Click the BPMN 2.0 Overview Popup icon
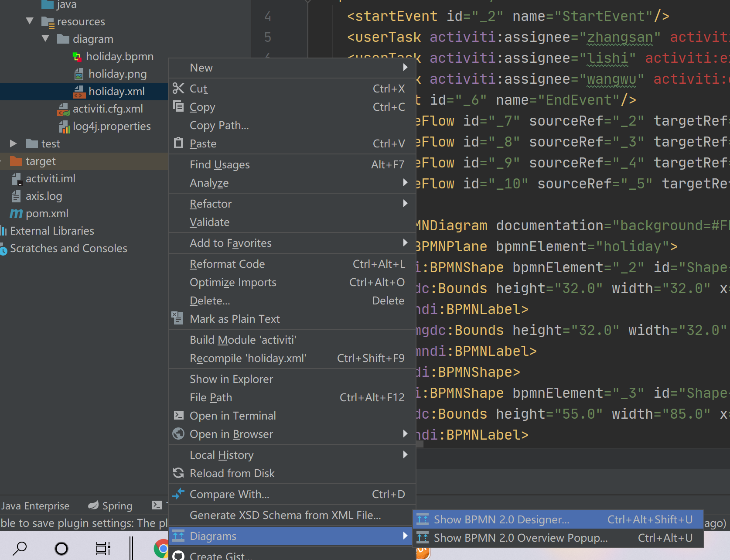This screenshot has height=560, width=730. point(423,537)
